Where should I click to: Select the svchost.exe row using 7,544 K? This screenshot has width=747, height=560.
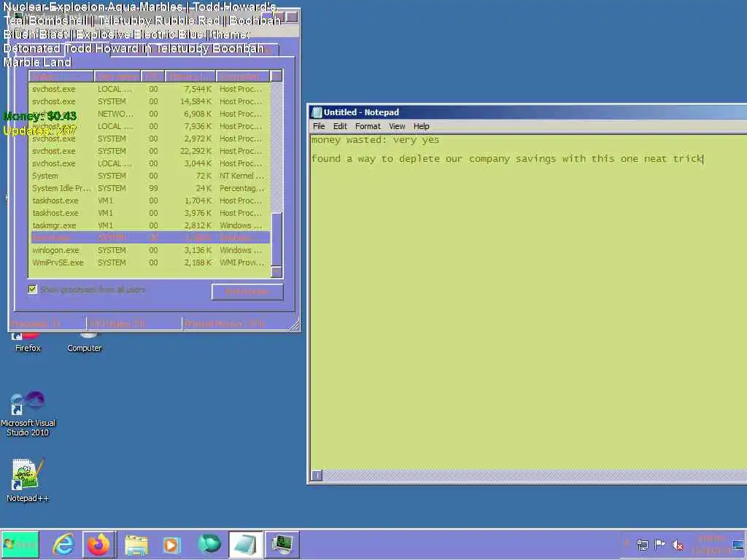click(x=150, y=89)
